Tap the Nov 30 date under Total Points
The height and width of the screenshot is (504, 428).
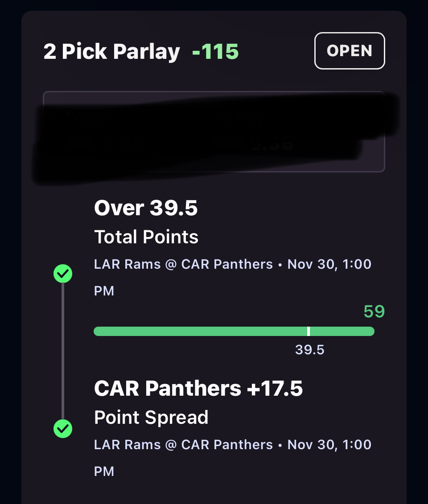(329, 264)
